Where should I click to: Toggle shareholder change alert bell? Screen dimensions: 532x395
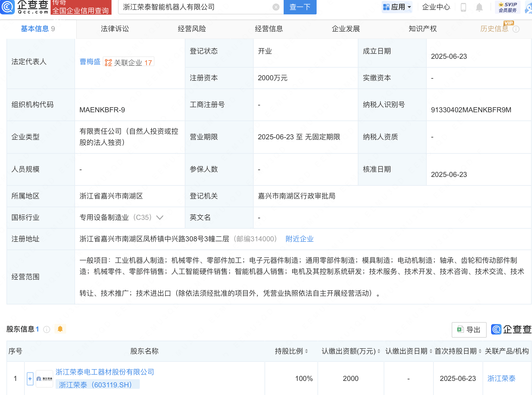[60, 329]
